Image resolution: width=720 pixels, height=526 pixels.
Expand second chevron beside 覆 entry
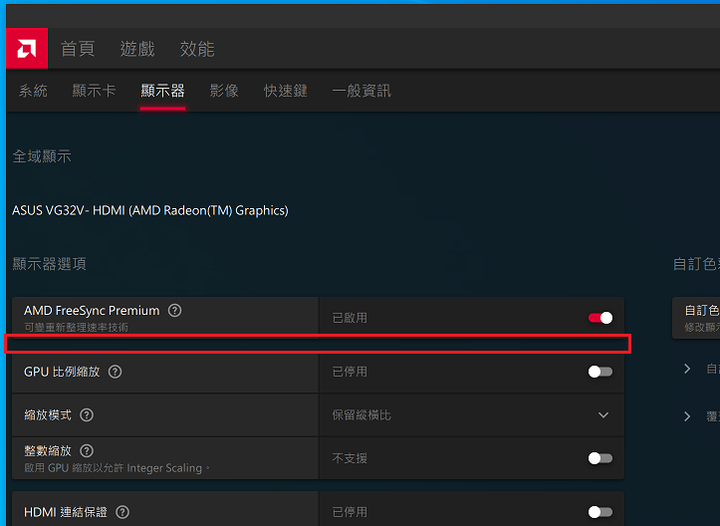687,416
